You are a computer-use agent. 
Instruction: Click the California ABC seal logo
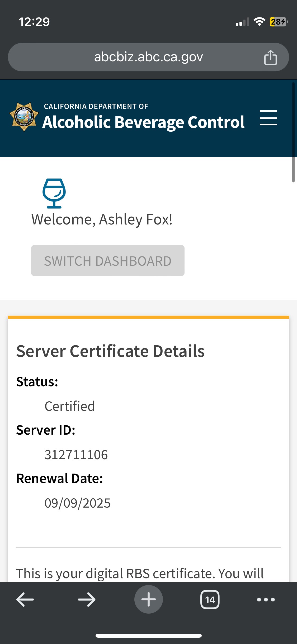[24, 117]
